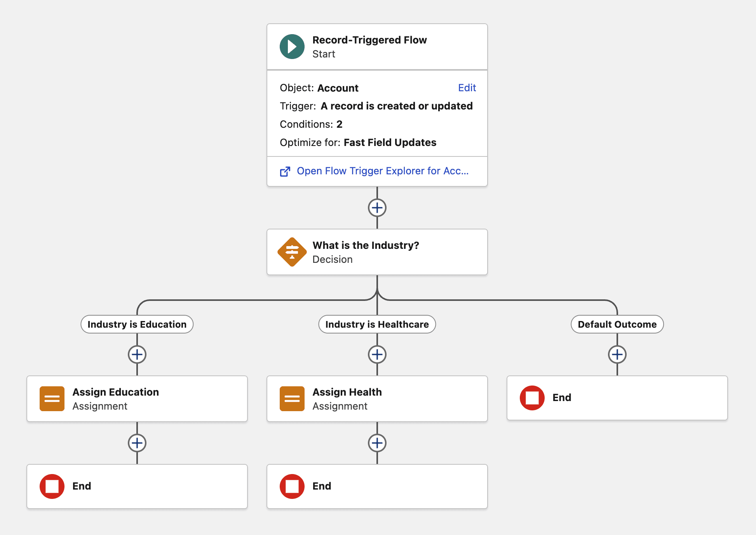756x535 pixels.
Task: Select the Assign Education assignment icon
Action: (52, 398)
